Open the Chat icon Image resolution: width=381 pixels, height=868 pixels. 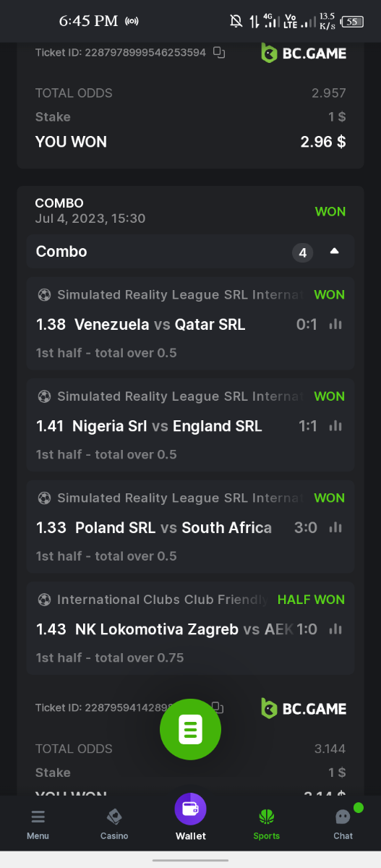click(x=343, y=823)
